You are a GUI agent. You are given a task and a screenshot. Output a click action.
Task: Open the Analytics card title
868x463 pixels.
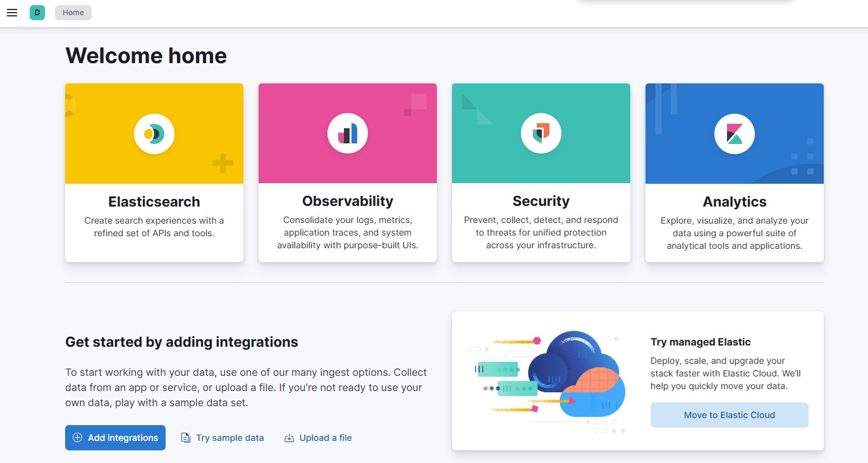(x=735, y=201)
